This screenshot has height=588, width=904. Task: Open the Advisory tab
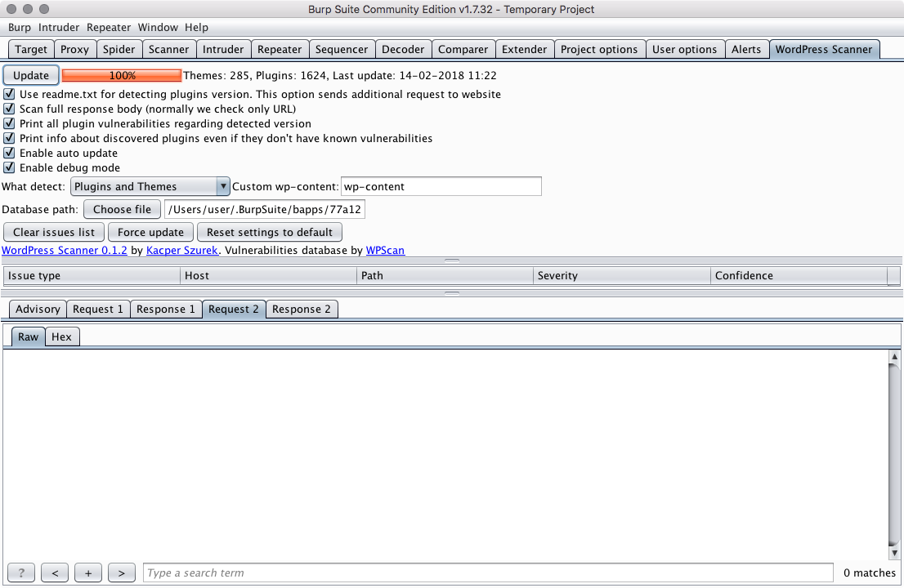(x=38, y=310)
